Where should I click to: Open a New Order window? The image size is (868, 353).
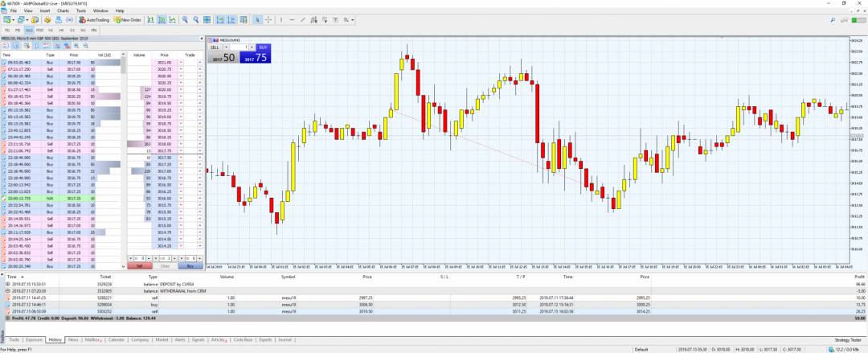(128, 19)
